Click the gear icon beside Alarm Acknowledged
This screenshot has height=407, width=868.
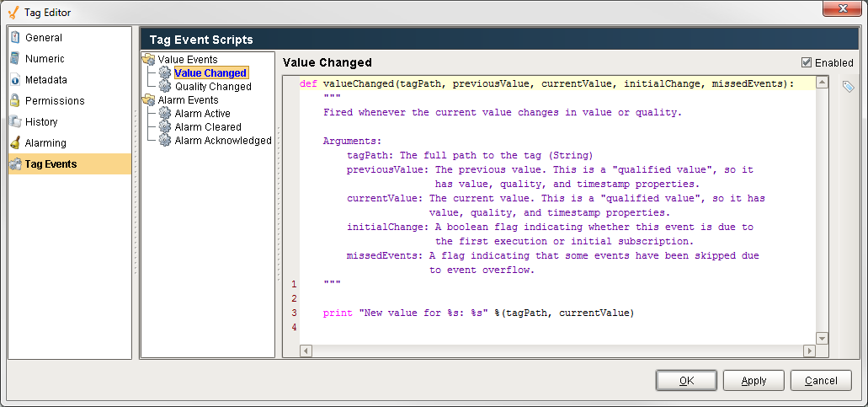click(165, 140)
